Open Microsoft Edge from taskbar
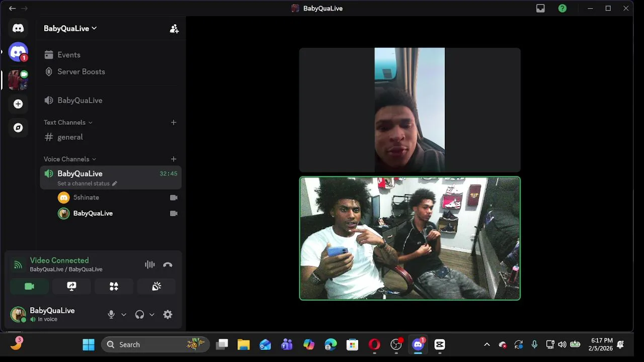 click(x=331, y=344)
